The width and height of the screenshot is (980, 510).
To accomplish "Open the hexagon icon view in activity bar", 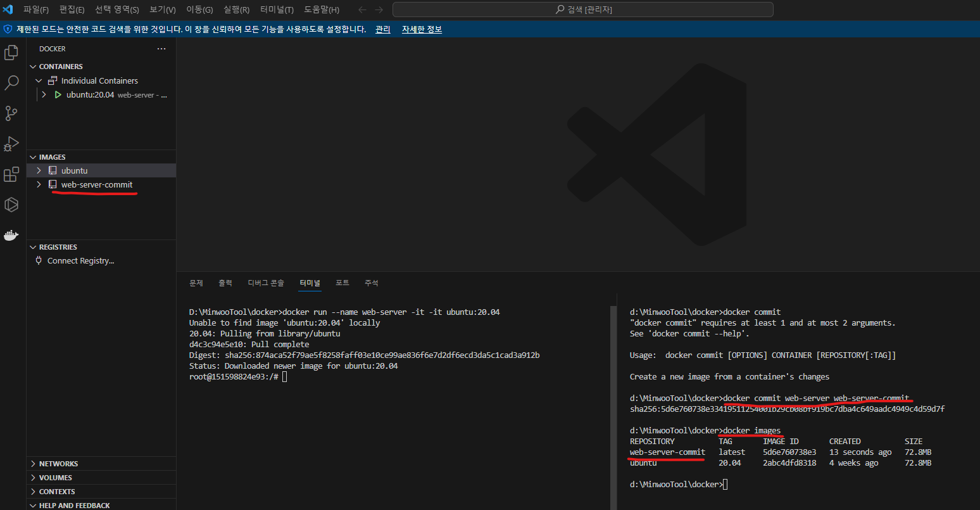I will coord(11,205).
